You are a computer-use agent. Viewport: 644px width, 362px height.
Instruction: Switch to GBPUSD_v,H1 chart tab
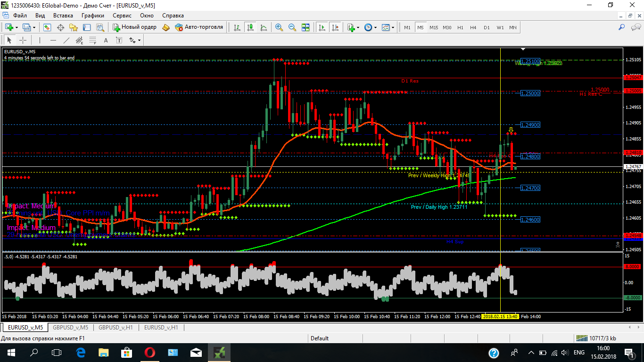click(x=116, y=327)
